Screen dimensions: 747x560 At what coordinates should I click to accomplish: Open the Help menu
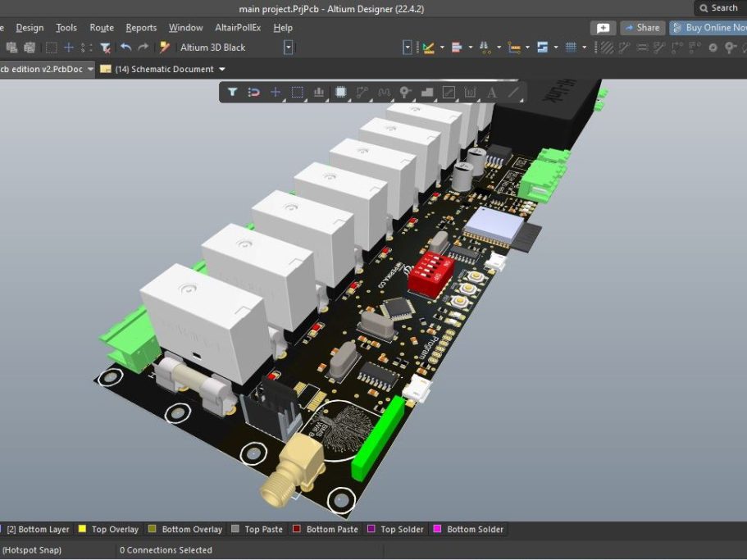point(283,28)
